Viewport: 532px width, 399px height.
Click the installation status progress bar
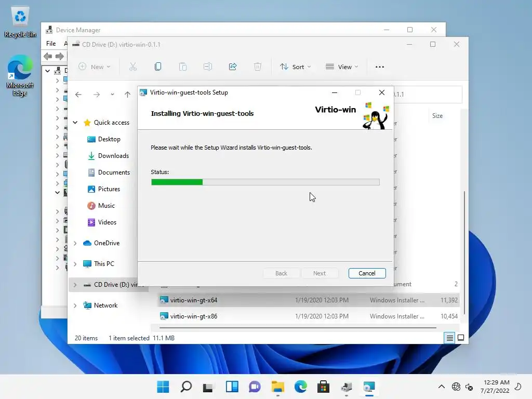265,182
